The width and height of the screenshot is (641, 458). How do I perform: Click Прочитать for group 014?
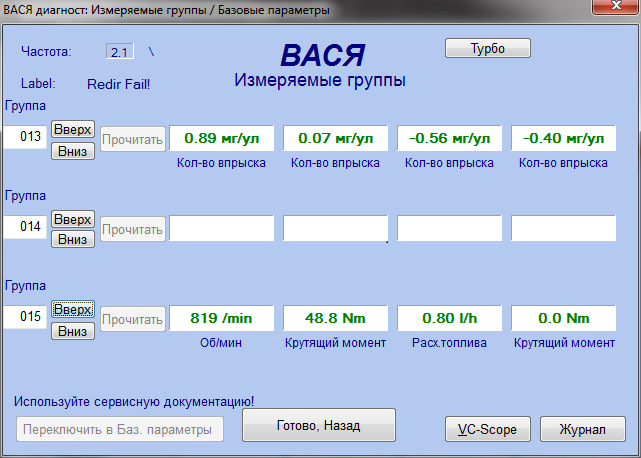133,229
